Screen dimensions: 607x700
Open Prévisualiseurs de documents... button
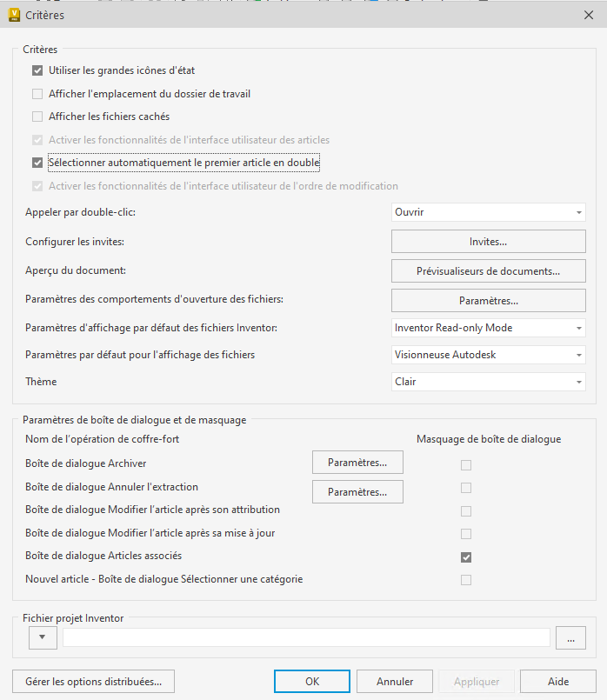point(488,271)
